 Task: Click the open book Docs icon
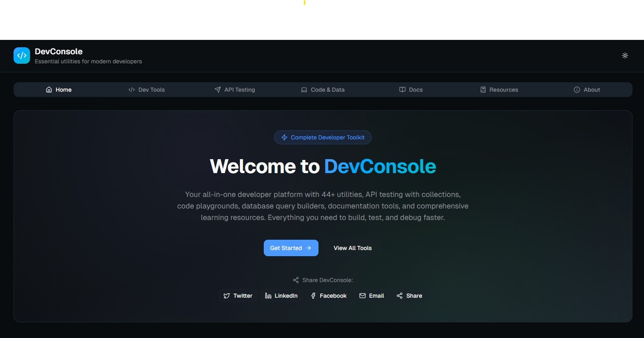pyautogui.click(x=402, y=89)
